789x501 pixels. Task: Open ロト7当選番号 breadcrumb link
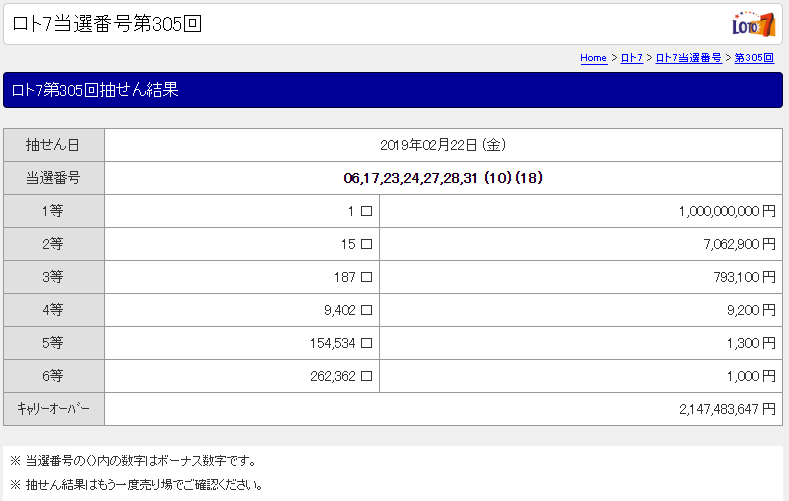[x=688, y=58]
